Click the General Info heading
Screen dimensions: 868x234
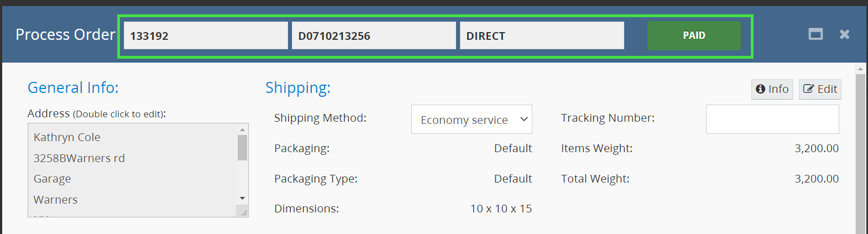pyautogui.click(x=73, y=87)
